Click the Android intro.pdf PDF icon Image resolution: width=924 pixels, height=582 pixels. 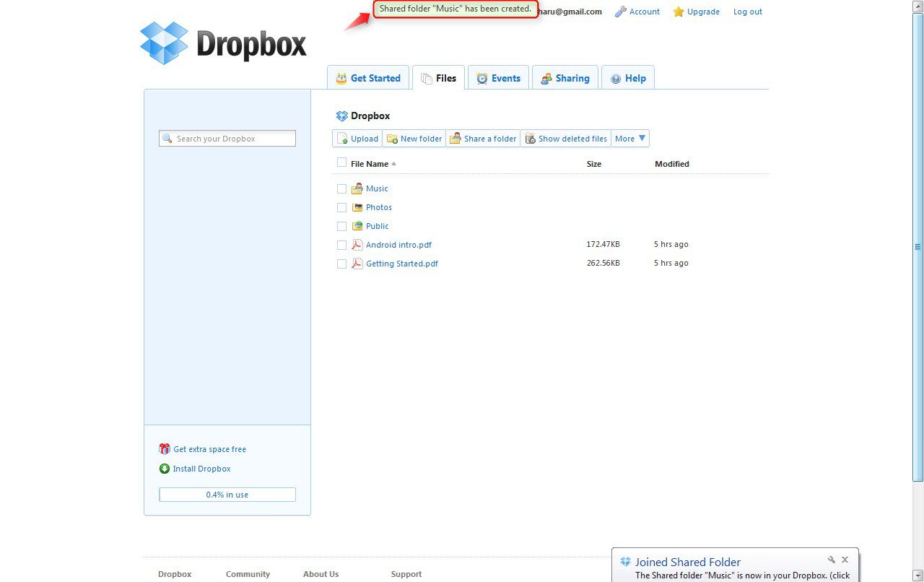(357, 245)
